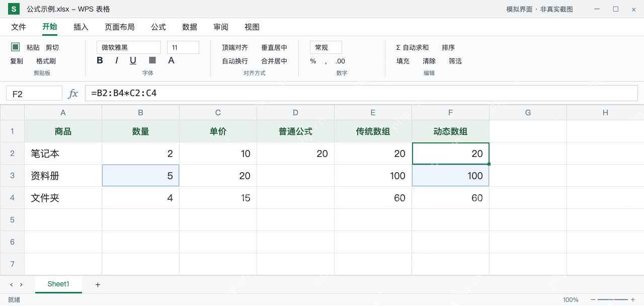Image resolution: width=644 pixels, height=306 pixels.
Task: Select the 笔记本 cell
Action: click(63, 154)
